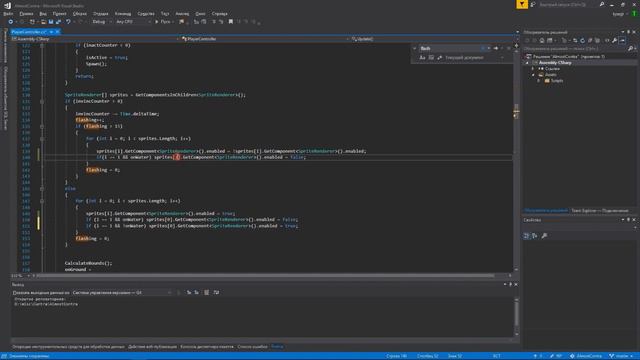This screenshot has width=640, height=360.
Task: Click the AlmostContra repository in status bar
Action: 586,356
